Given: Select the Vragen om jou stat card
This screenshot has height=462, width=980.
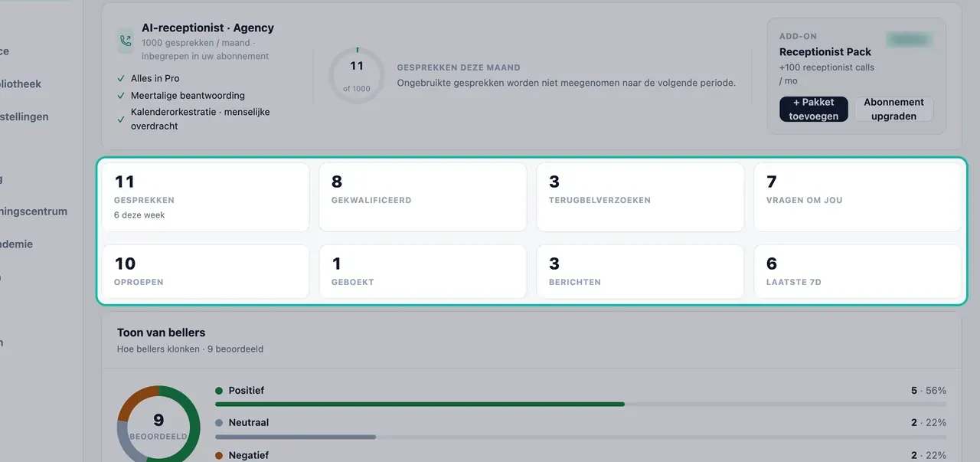Looking at the screenshot, I should coord(857,197).
